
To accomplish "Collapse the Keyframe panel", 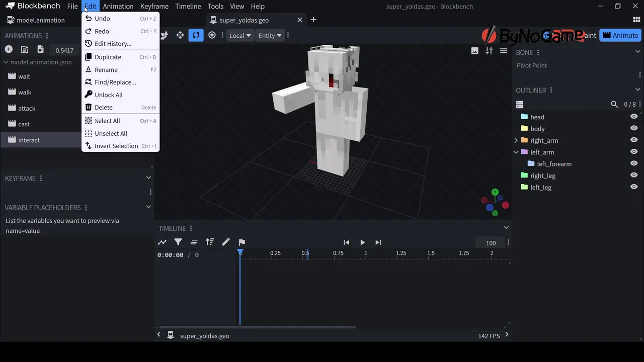I will [148, 178].
